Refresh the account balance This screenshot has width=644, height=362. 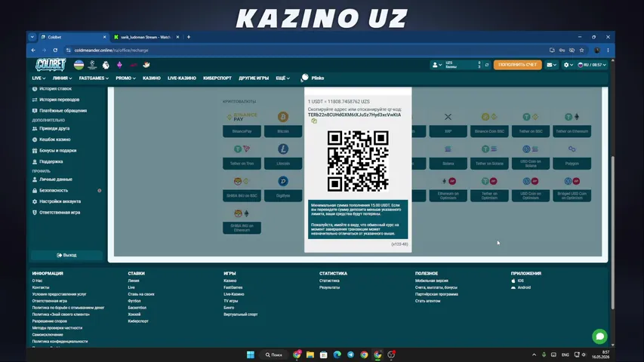point(487,65)
